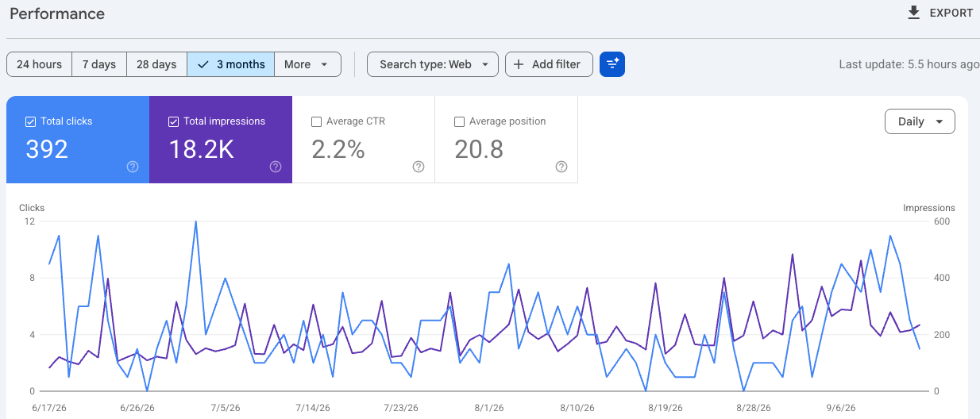Click the 7/5/26 date axis label

pos(225,408)
